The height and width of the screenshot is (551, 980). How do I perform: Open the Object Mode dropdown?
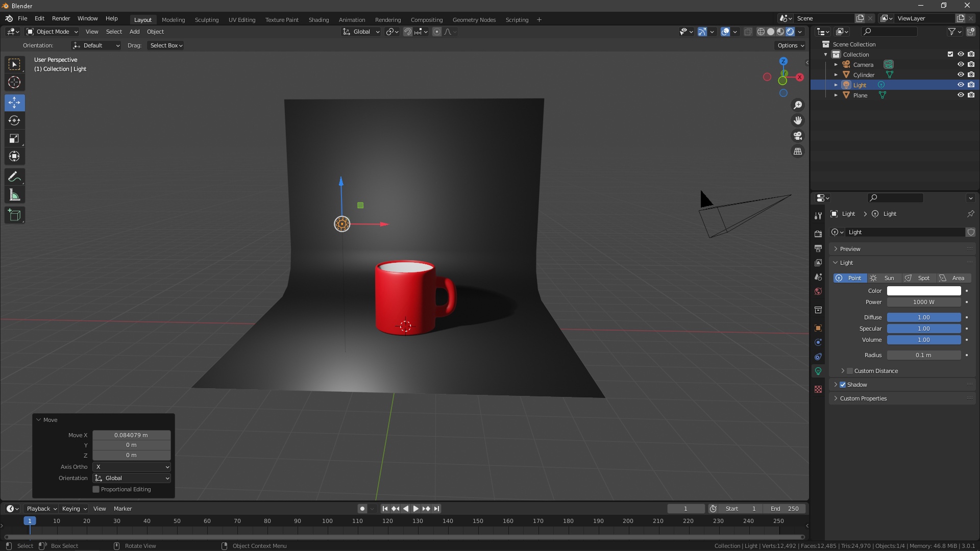pos(52,32)
